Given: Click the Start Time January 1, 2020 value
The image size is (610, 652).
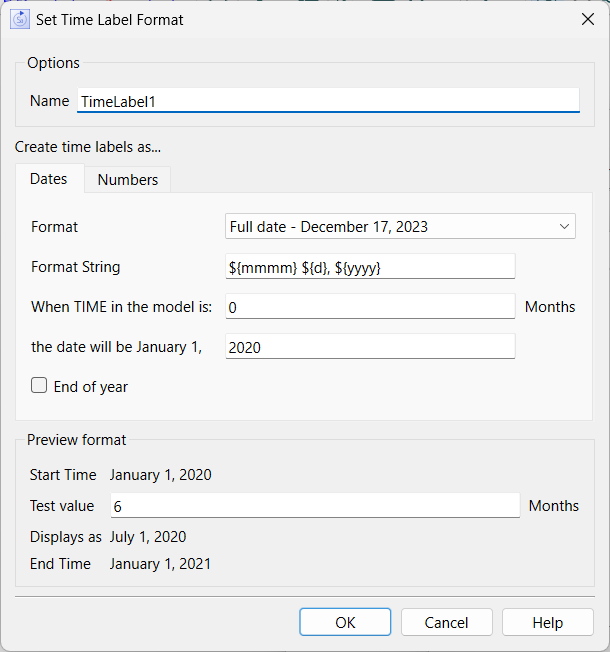Looking at the screenshot, I should click(x=161, y=475).
